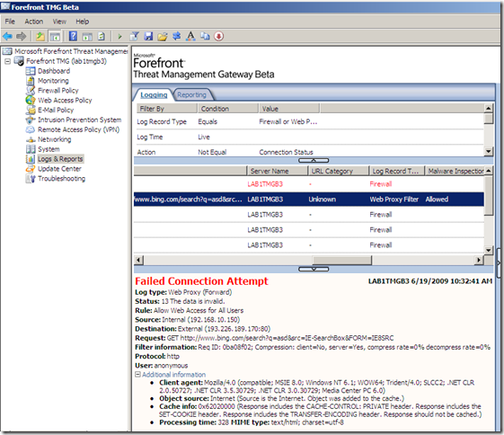Select E-Mail Policy in the tree
This screenshot has height=435, width=504.
tap(56, 110)
